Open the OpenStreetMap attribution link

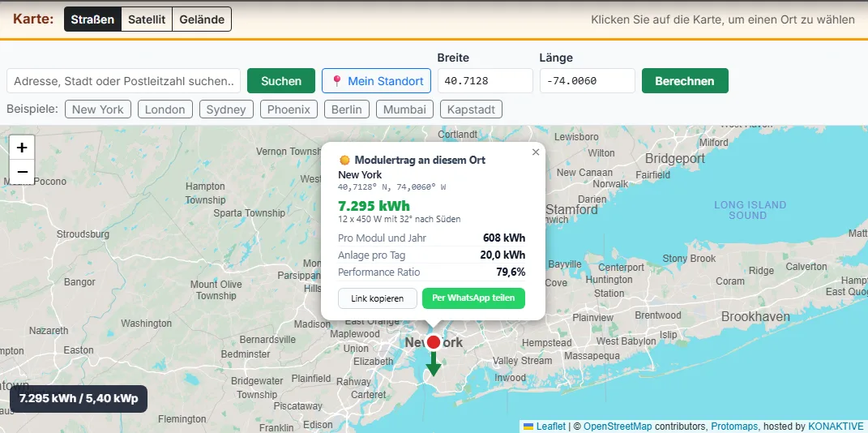(618, 427)
